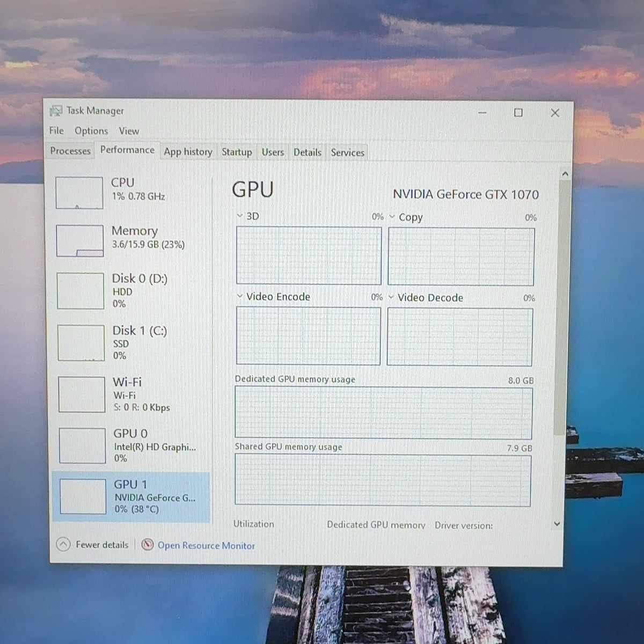Click the 3D utilization graph
Screen dimensions: 644x644
pyautogui.click(x=309, y=255)
